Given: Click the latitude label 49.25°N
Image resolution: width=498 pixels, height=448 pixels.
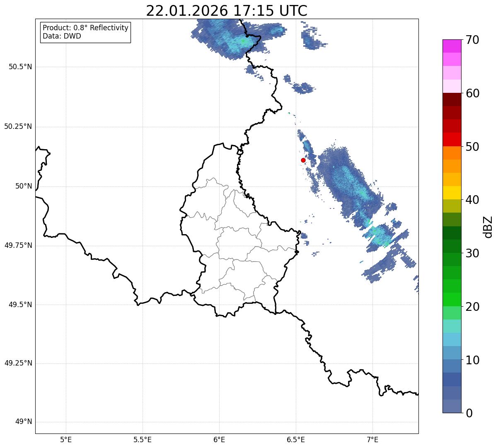Looking at the screenshot, I should [x=18, y=363].
